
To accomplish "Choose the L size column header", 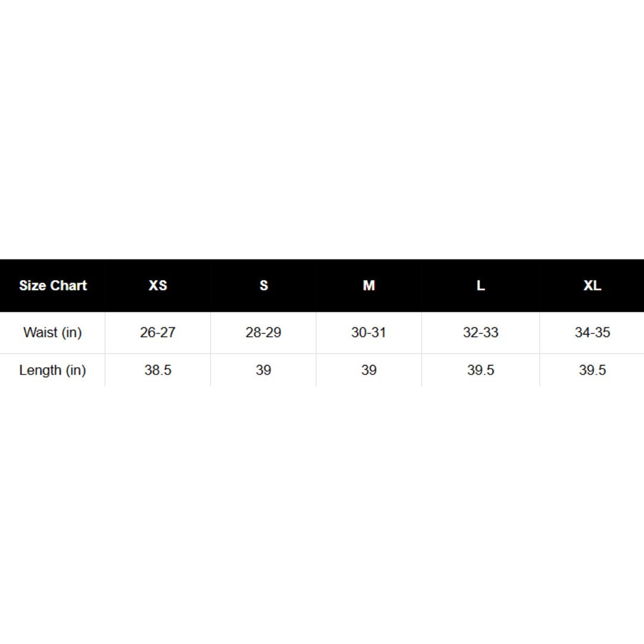I will (x=481, y=286).
